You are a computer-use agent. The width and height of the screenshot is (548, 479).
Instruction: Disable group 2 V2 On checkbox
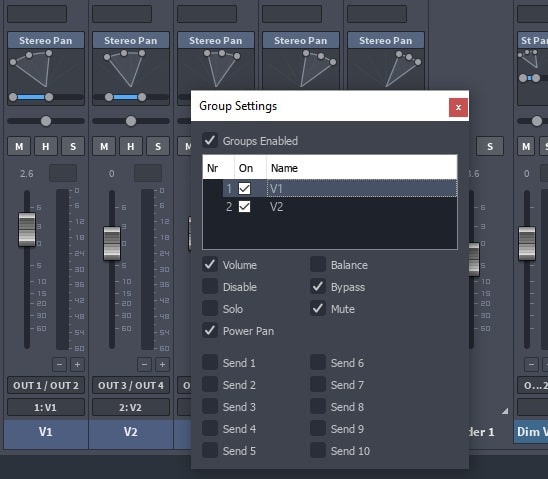[x=244, y=206]
